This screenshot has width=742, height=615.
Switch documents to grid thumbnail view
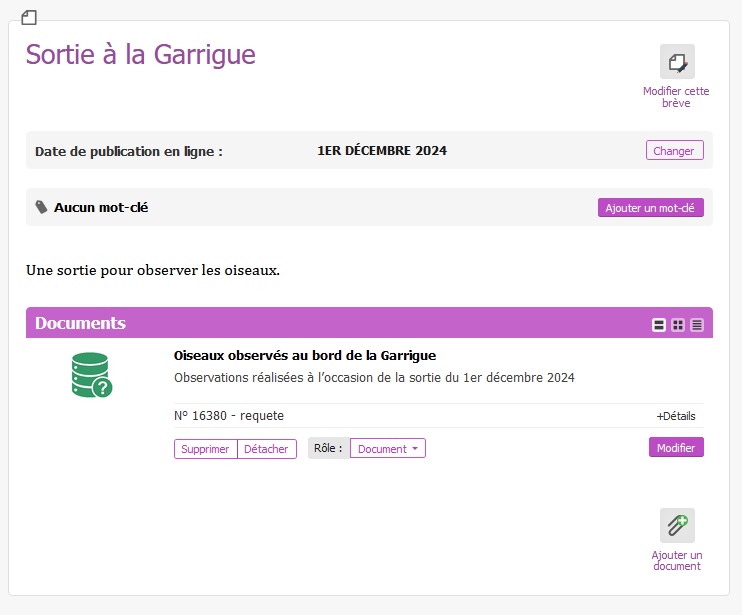click(678, 324)
